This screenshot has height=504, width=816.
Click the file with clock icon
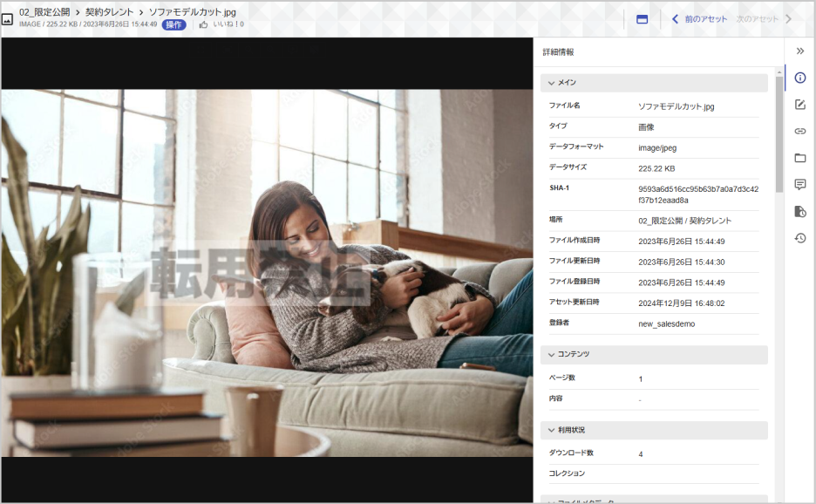pos(799,211)
